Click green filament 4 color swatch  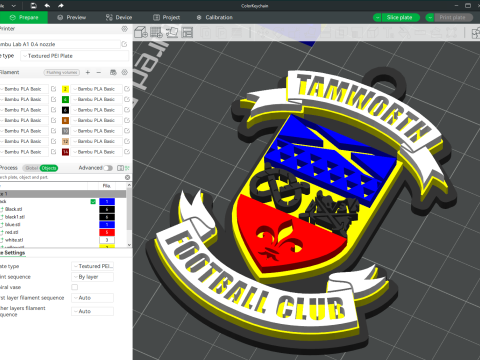(x=65, y=99)
